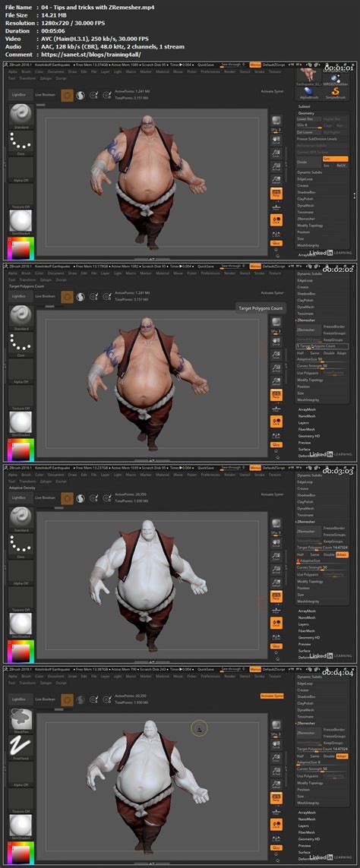This screenshot has height=868, width=360.
Task: In the 00:01:01 frame, toggle the orange Local button
Action: [x=275, y=220]
